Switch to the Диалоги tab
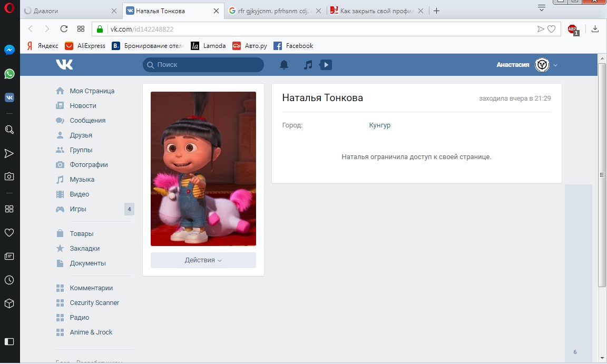The width and height of the screenshot is (607, 364). pos(68,11)
